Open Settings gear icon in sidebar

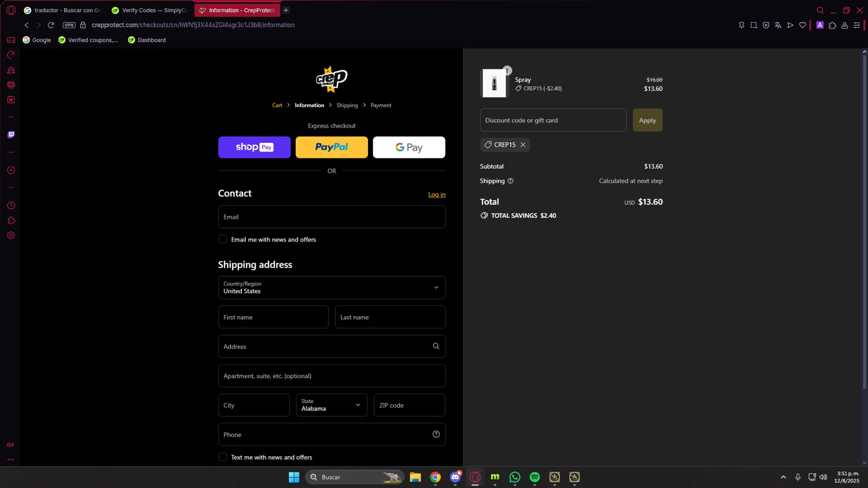point(10,235)
